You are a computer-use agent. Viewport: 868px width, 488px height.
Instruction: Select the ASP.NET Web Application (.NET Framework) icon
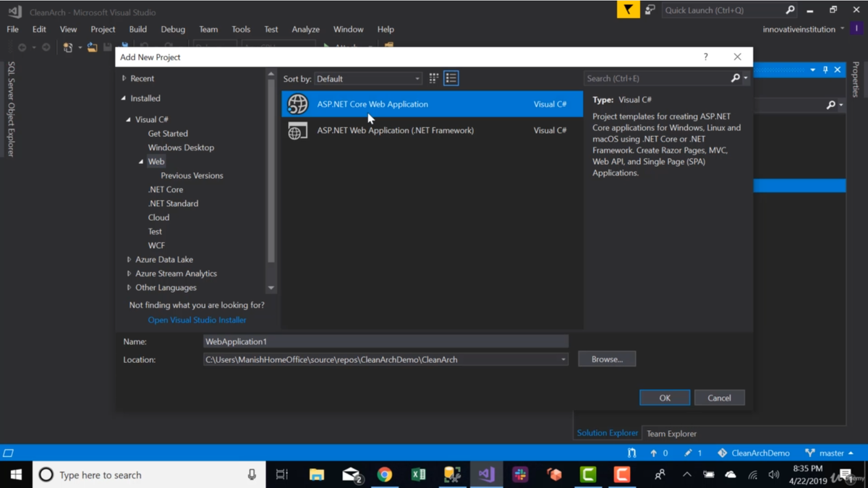click(x=297, y=131)
